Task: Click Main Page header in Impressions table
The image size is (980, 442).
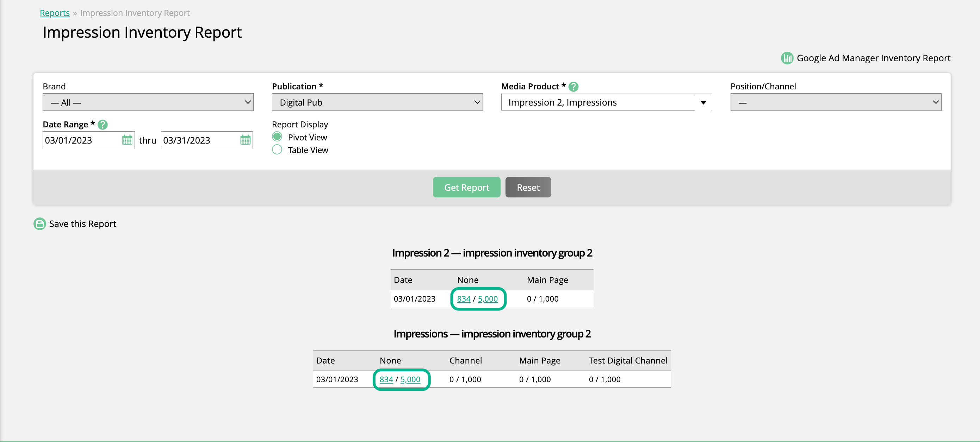Action: 539,360
